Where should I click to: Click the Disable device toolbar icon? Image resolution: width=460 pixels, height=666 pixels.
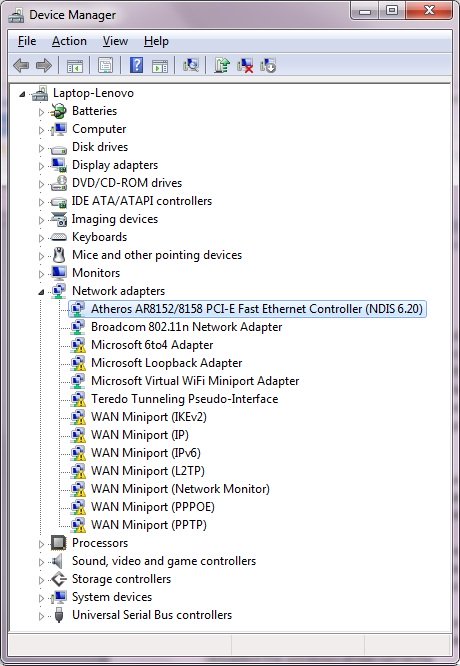coord(268,65)
